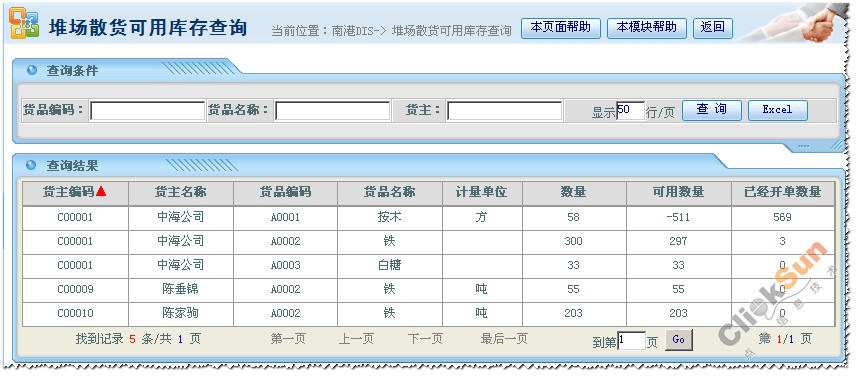Jump to 最后一页 last page link
859x378 pixels.
tap(504, 339)
